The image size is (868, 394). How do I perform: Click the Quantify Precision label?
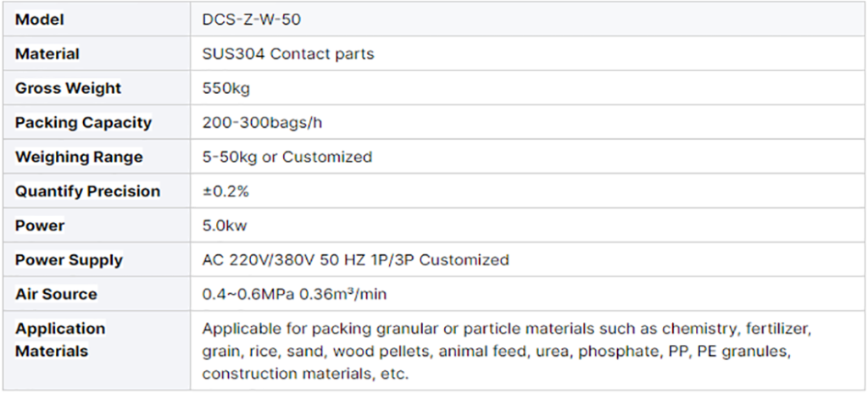click(87, 191)
